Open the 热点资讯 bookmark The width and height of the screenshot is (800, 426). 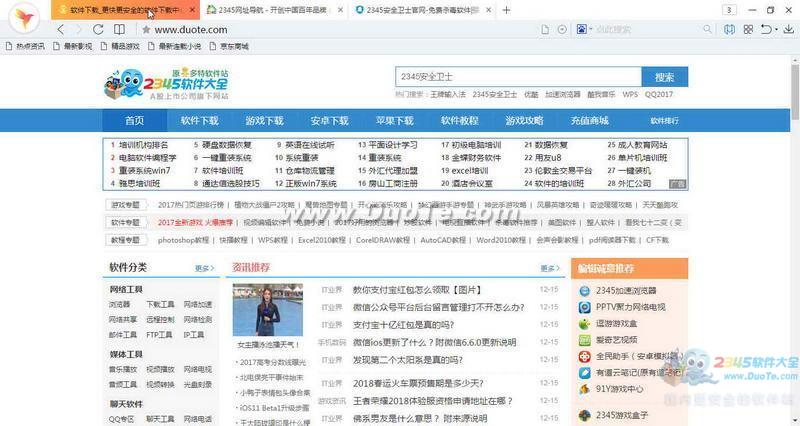[x=26, y=46]
